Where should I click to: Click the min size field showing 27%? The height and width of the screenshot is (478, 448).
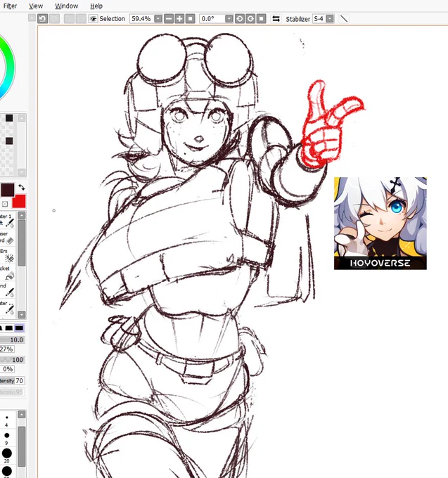(7, 349)
